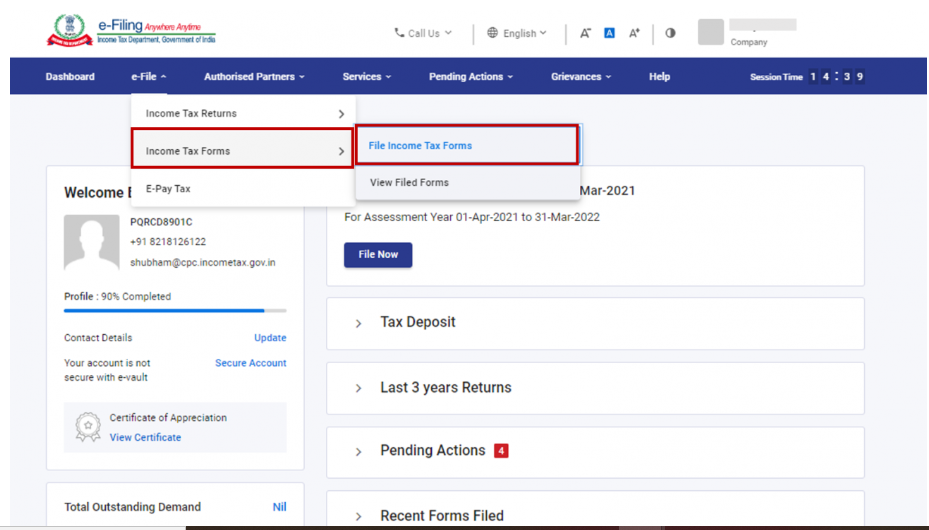Click the Certificate of Appreciation badge icon

tap(88, 427)
